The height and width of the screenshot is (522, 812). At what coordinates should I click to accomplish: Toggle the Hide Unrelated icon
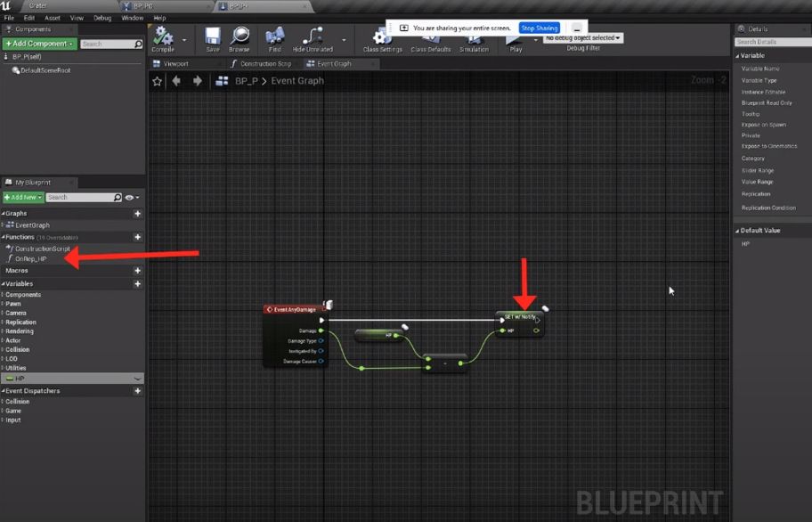(x=313, y=37)
